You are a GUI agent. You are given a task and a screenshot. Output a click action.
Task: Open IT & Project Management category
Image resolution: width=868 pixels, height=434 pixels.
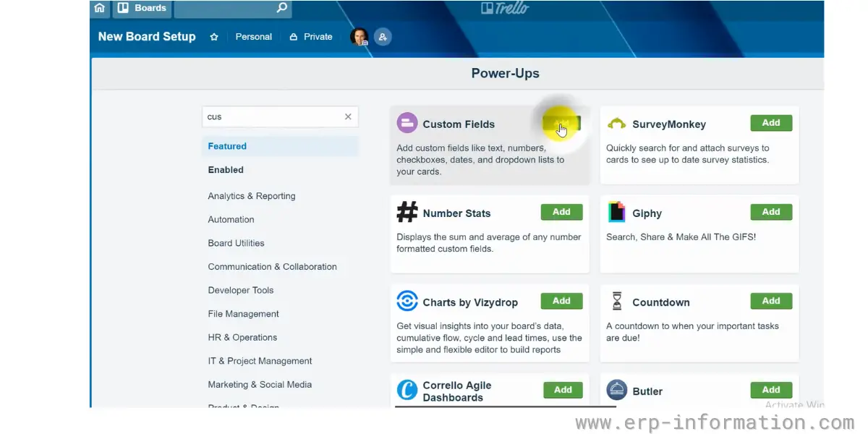[260, 361]
